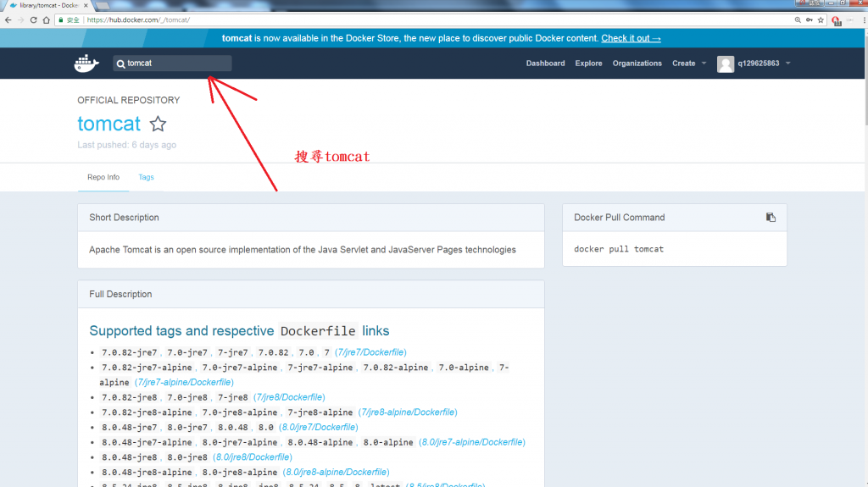Click the '8.0.48-jre7' tag text
This screenshot has width=868, height=487.
[130, 427]
